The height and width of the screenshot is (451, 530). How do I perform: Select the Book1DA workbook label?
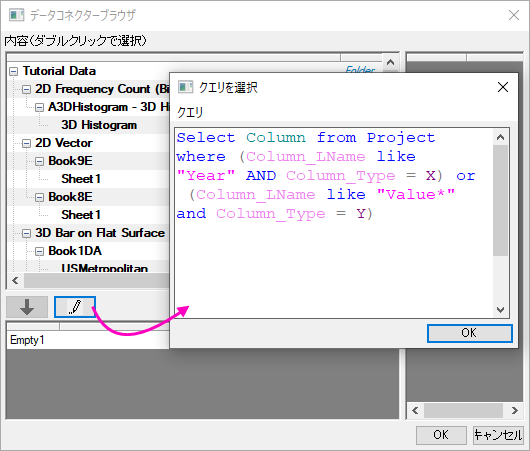[75, 251]
